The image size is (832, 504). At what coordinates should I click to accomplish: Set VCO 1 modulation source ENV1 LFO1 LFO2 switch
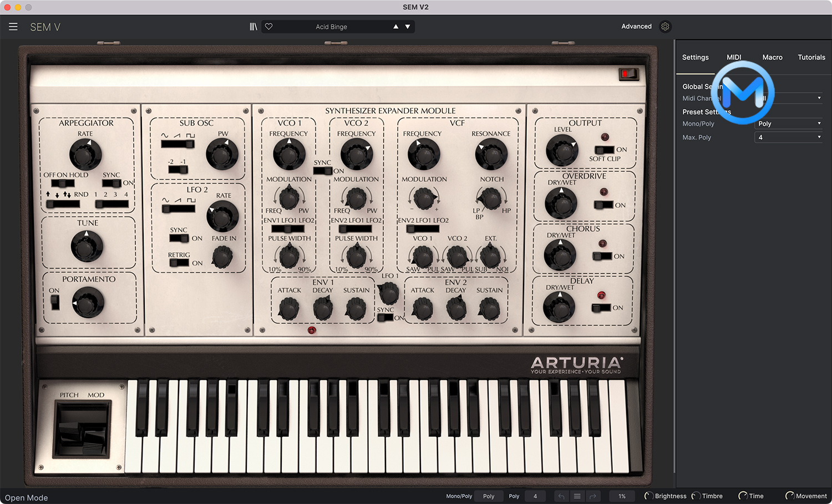[287, 229]
